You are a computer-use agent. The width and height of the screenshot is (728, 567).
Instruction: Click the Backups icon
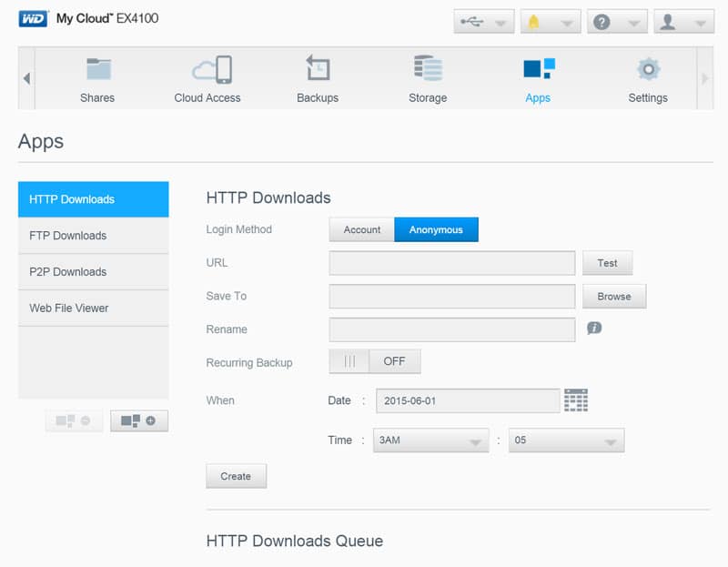pos(318,68)
